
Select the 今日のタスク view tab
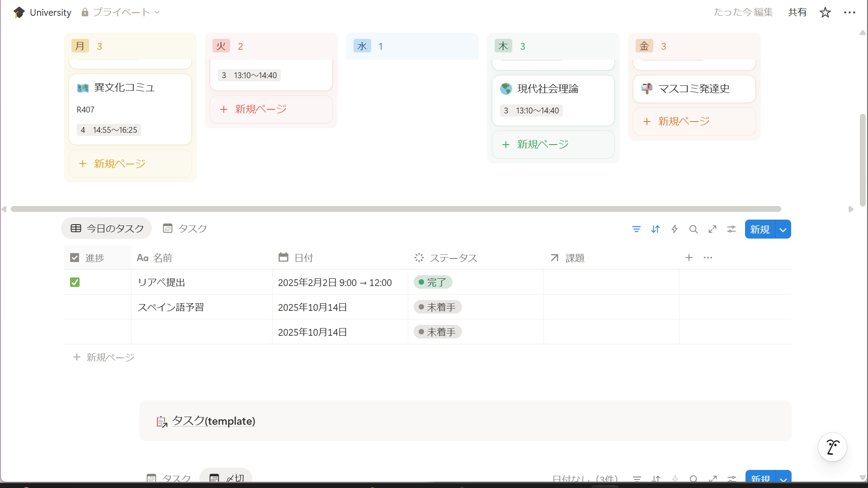click(107, 229)
